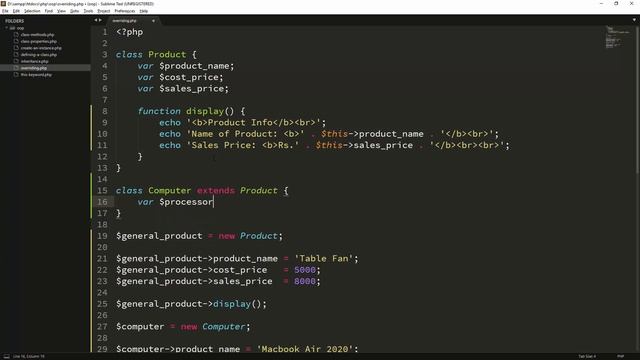Click the 8000 sales price value
Screen dimensions: 640x360
(x=305, y=281)
